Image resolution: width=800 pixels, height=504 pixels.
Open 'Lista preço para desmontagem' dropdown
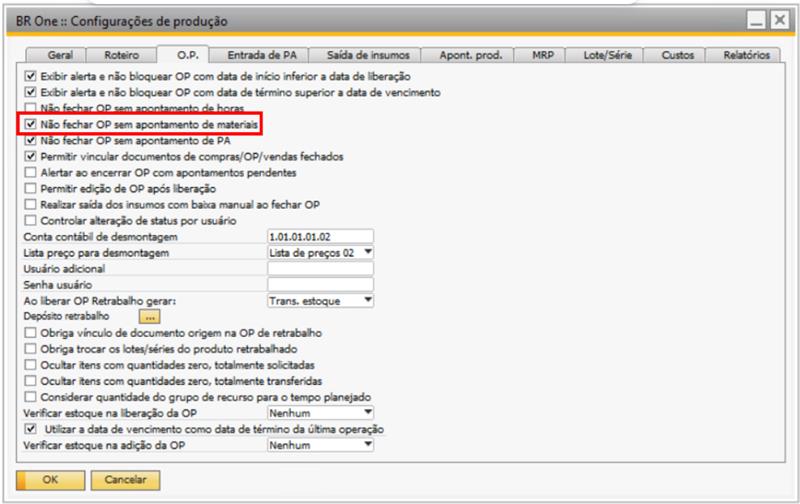[x=367, y=252]
